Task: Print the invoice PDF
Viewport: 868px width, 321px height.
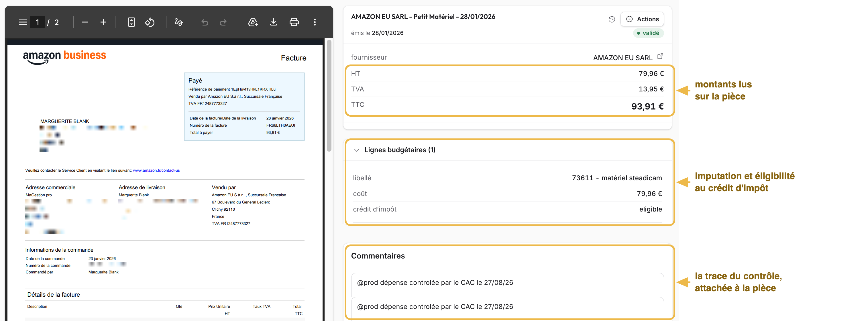Action: [x=294, y=22]
